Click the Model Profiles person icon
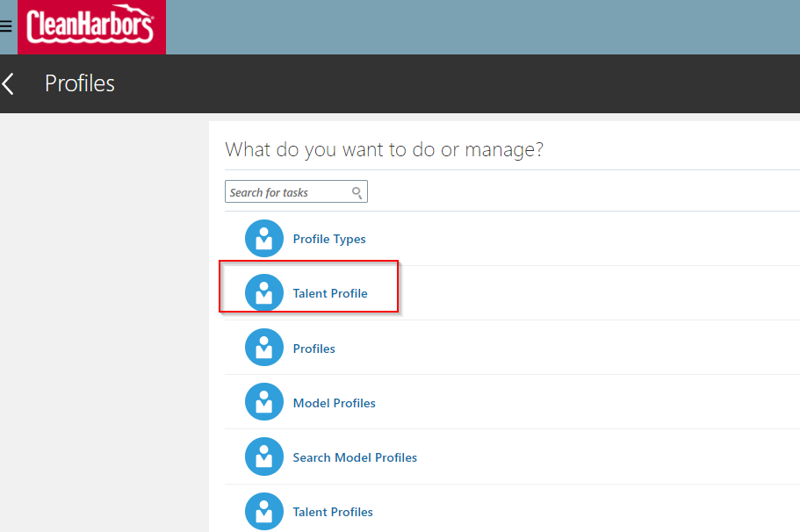This screenshot has width=800, height=532. point(264,402)
